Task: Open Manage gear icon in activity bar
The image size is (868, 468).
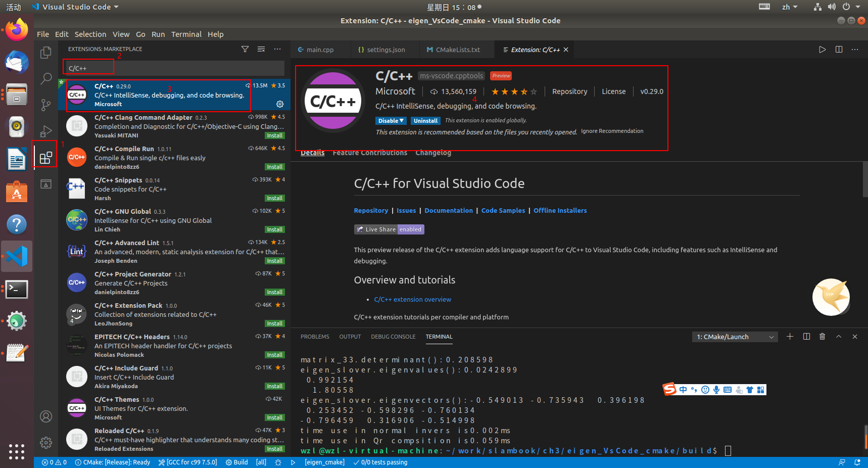Action: pos(46,443)
